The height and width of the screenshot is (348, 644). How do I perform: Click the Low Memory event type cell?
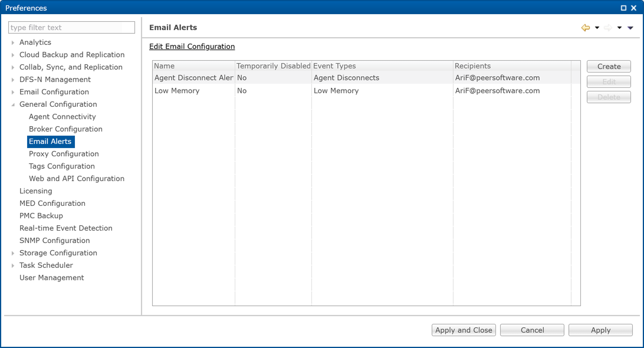click(x=336, y=91)
